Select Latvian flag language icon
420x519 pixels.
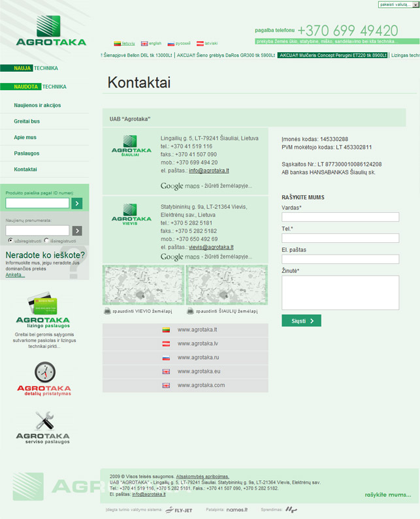point(200,43)
